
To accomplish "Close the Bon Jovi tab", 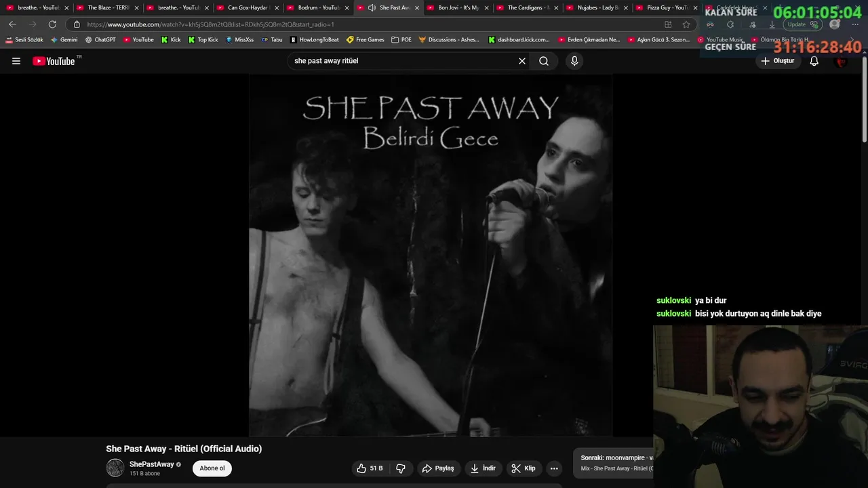I will pyautogui.click(x=487, y=7).
